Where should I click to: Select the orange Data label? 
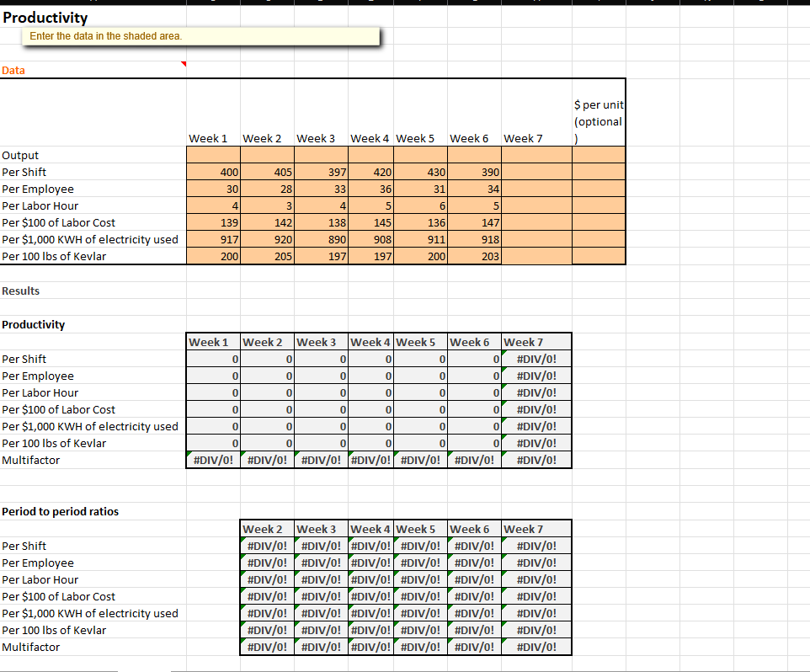12,71
